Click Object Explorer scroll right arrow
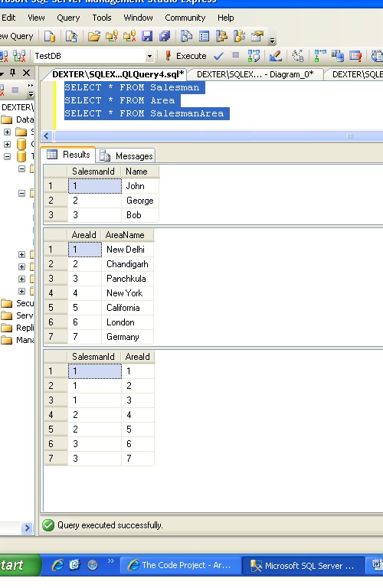The width and height of the screenshot is (383, 588). point(27,528)
